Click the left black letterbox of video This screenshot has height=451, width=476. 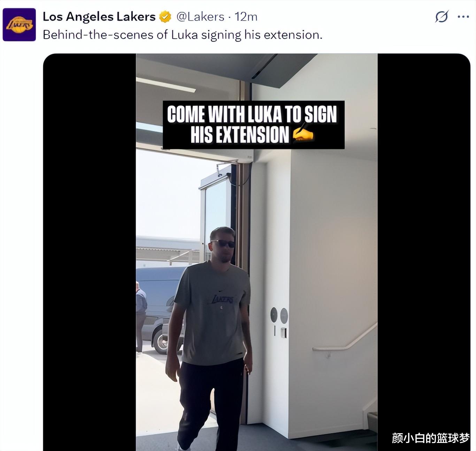coord(89,252)
